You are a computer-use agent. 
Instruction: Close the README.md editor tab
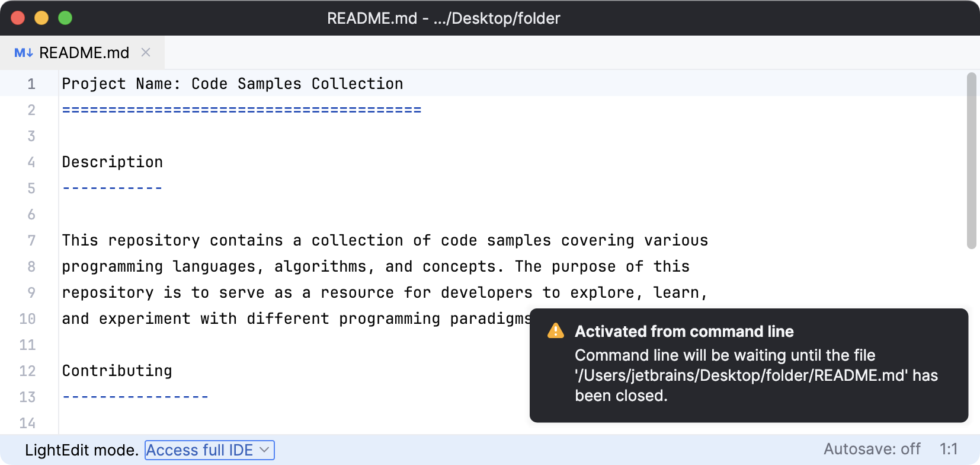pyautogui.click(x=146, y=52)
